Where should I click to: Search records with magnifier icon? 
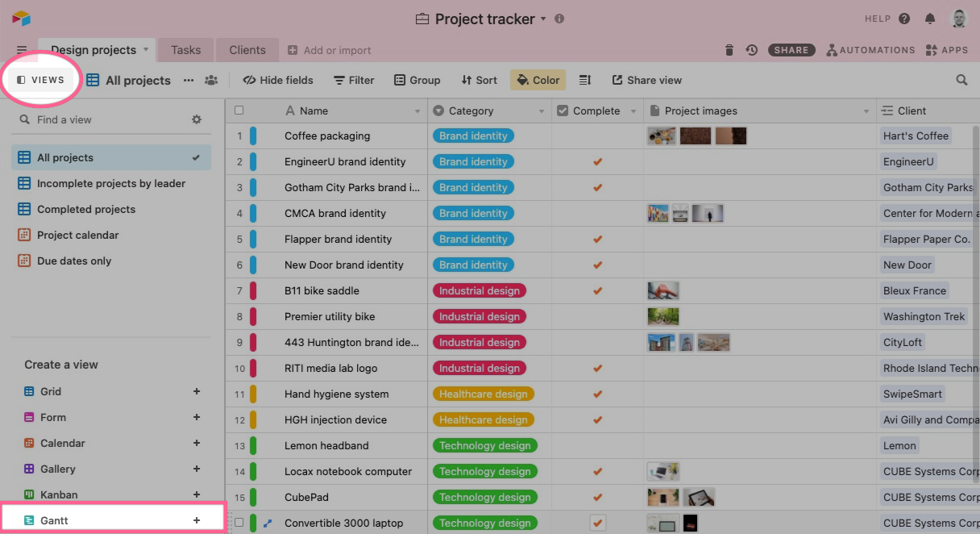coord(961,80)
